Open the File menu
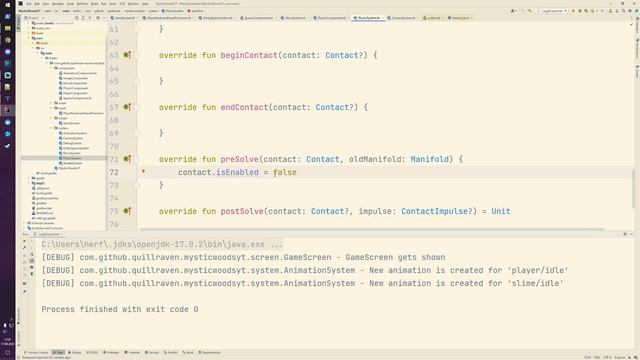 point(29,4)
